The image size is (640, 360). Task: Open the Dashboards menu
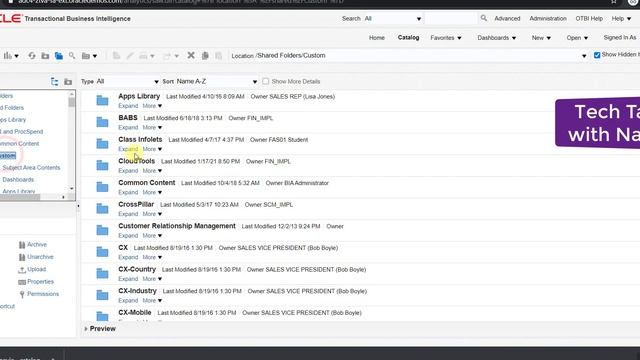pyautogui.click(x=497, y=38)
